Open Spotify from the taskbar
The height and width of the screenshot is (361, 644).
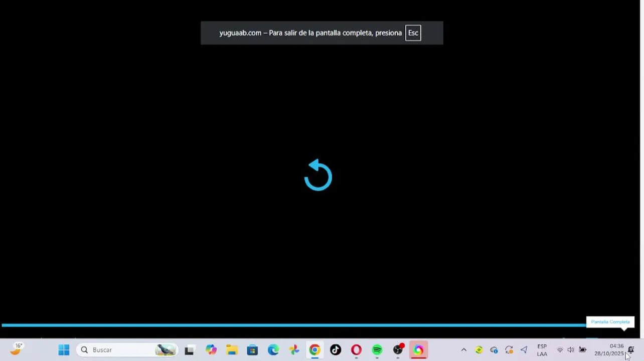point(377,350)
